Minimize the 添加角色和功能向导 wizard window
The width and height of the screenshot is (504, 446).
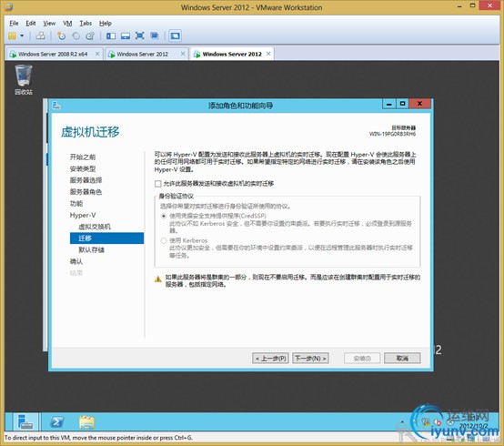click(389, 104)
